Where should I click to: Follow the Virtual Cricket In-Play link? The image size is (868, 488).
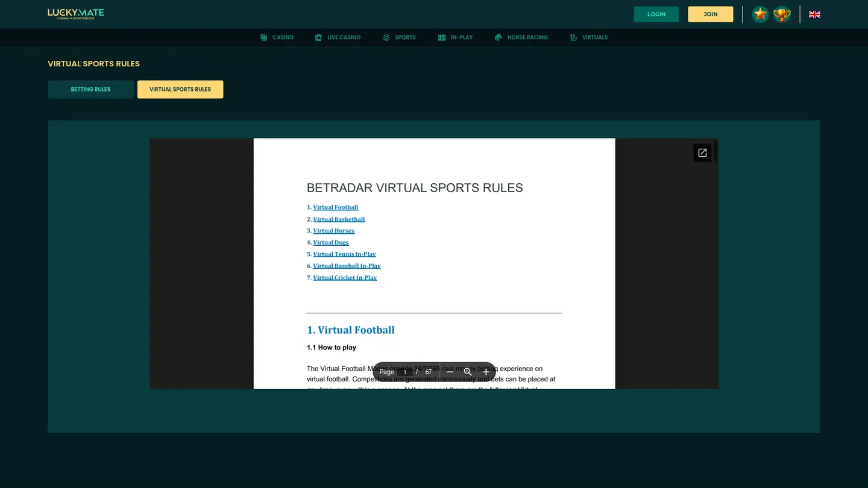[345, 278]
